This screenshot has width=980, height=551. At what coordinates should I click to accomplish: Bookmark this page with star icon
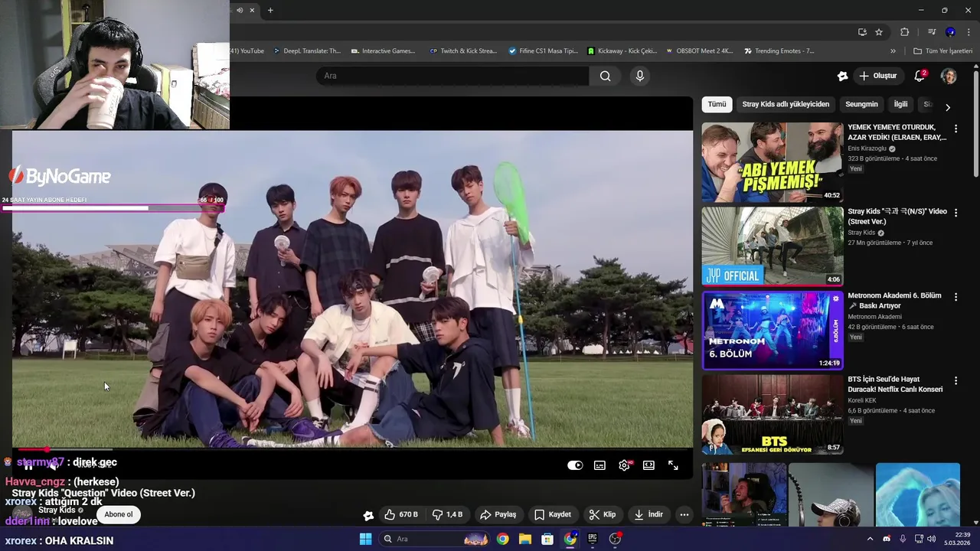pyautogui.click(x=879, y=32)
